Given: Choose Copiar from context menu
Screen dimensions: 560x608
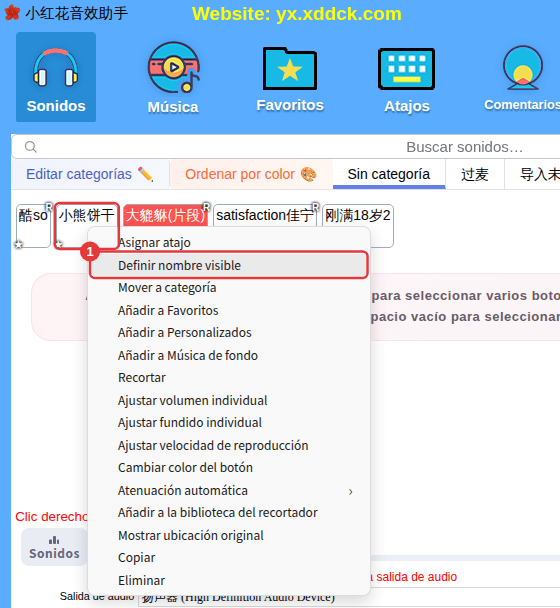Looking at the screenshot, I should pyautogui.click(x=229, y=558).
